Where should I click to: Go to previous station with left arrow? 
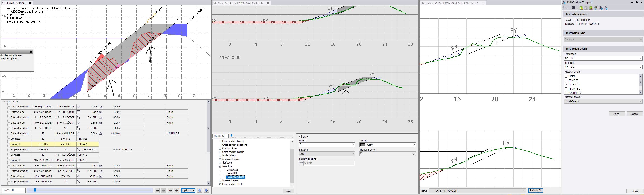click(157, 191)
